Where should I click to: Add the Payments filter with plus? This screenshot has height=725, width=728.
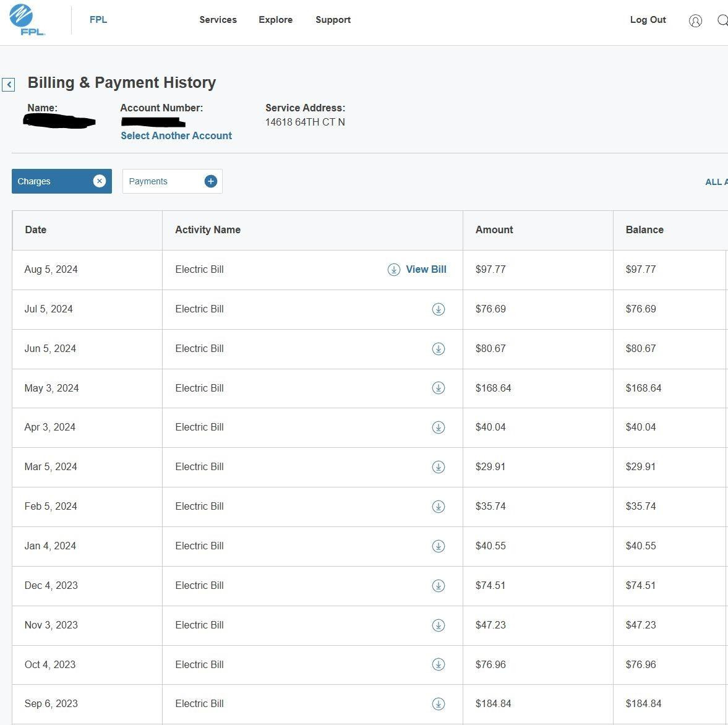(x=211, y=181)
